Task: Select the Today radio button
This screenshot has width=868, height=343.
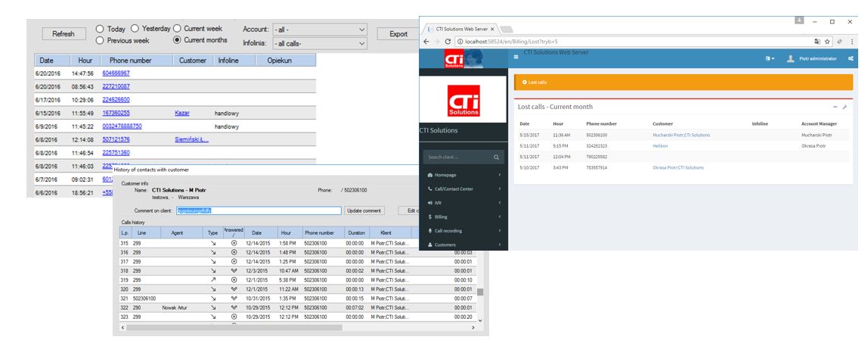Action: 100,29
